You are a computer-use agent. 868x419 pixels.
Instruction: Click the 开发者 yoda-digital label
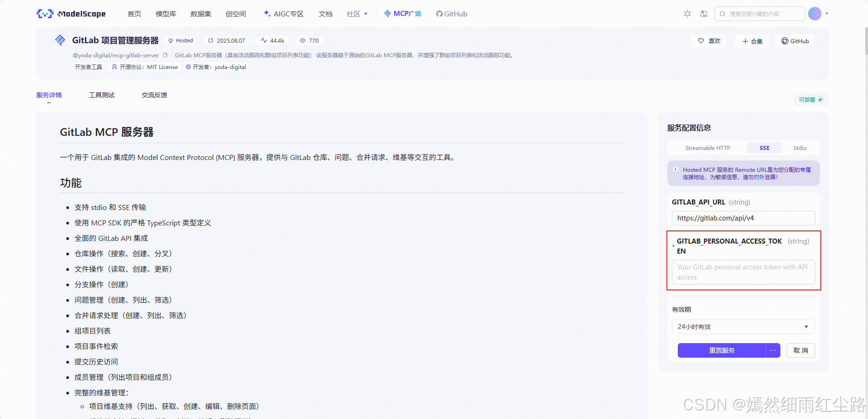pos(216,67)
